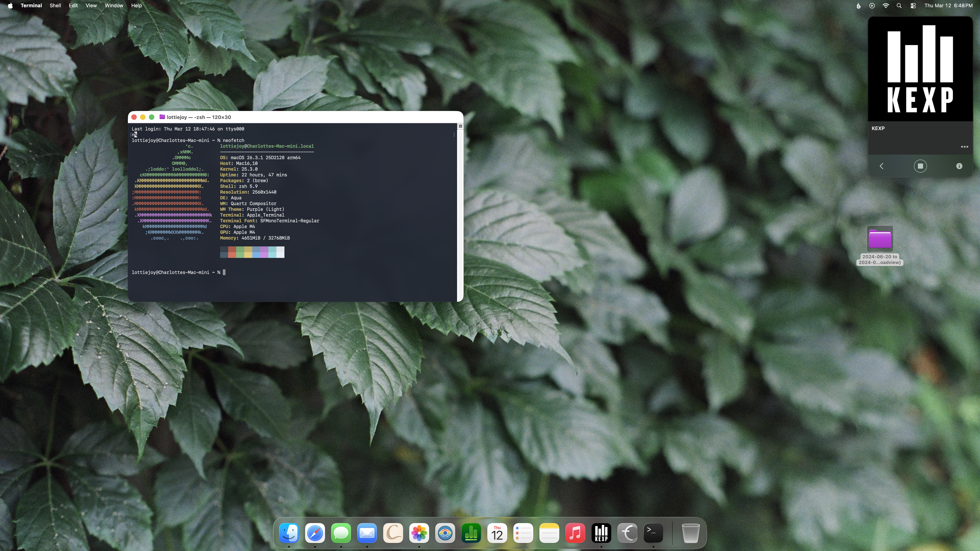Screen dimensions: 980x551
Task: Open the info button in KEXP player
Action: click(x=959, y=166)
